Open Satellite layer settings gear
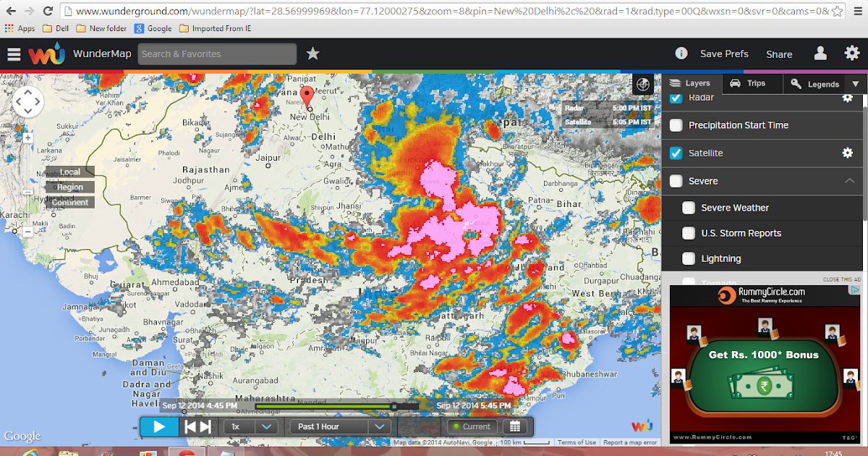Image resolution: width=868 pixels, height=456 pixels. click(848, 153)
